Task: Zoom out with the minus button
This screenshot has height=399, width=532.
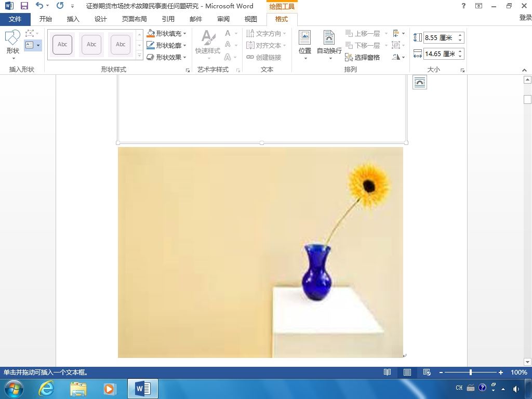Action: [x=441, y=372]
